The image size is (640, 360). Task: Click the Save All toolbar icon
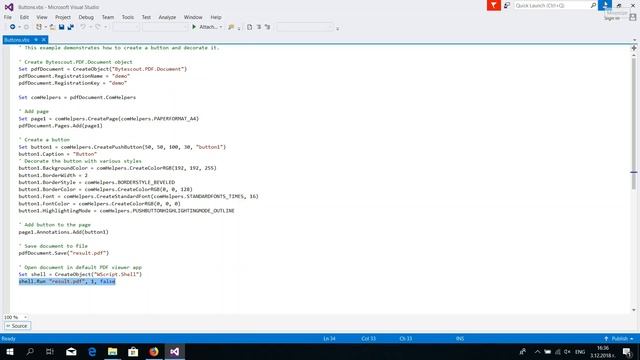[x=70, y=27]
